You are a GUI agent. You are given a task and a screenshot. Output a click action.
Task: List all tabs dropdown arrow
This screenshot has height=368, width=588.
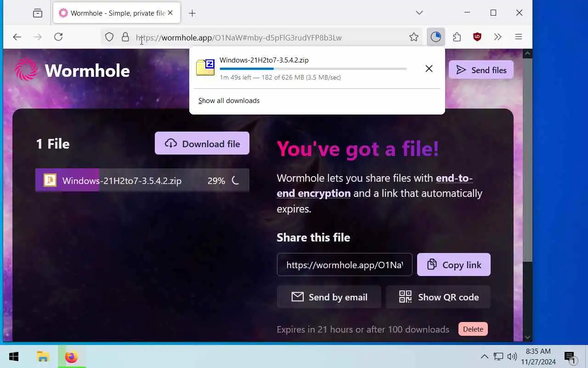[419, 13]
